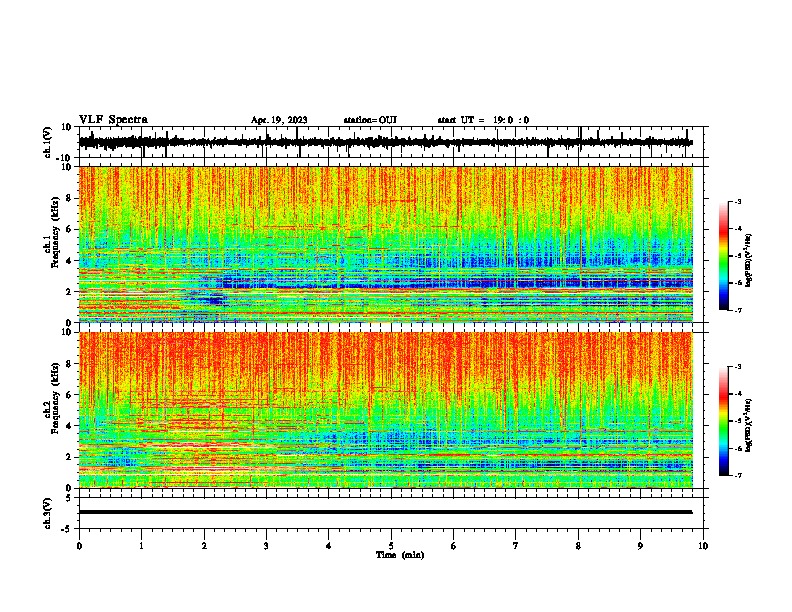Click time axis tick label "6"
The image size is (792, 612).
click(x=454, y=546)
